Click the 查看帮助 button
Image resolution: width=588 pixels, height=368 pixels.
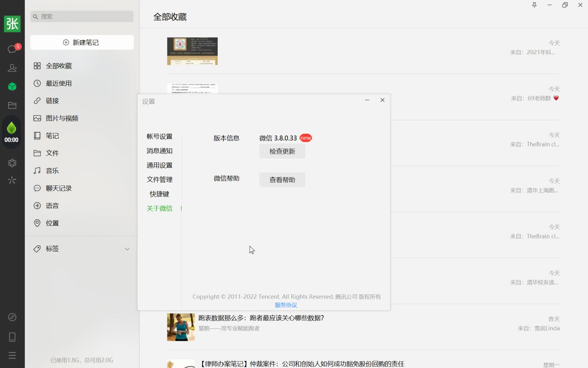point(282,180)
